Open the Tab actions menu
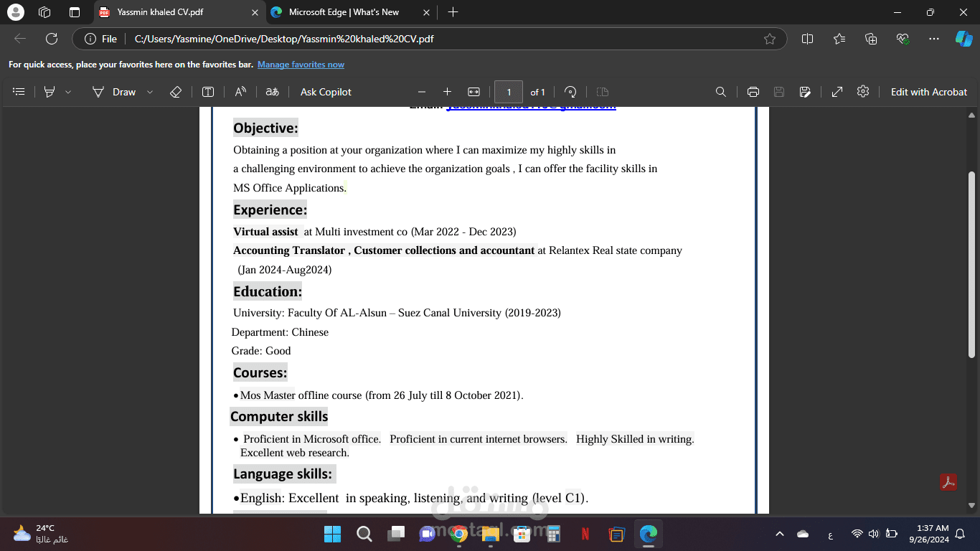980x551 pixels. click(75, 12)
